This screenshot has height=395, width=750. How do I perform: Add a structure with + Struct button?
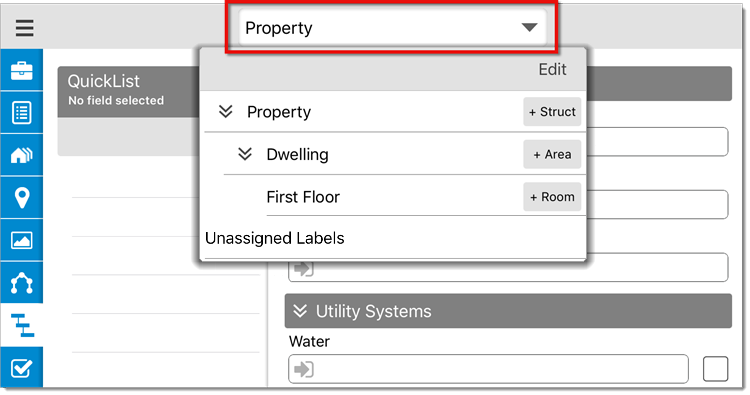coord(552,112)
